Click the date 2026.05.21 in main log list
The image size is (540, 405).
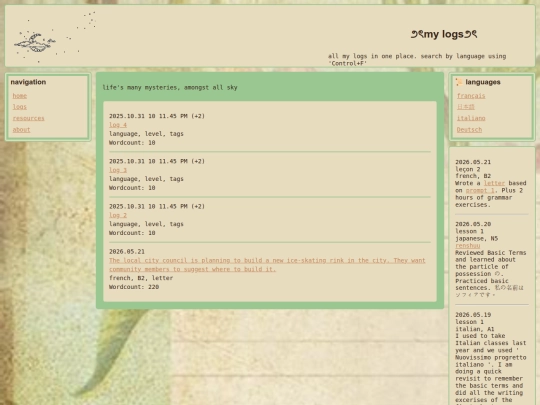[127, 251]
